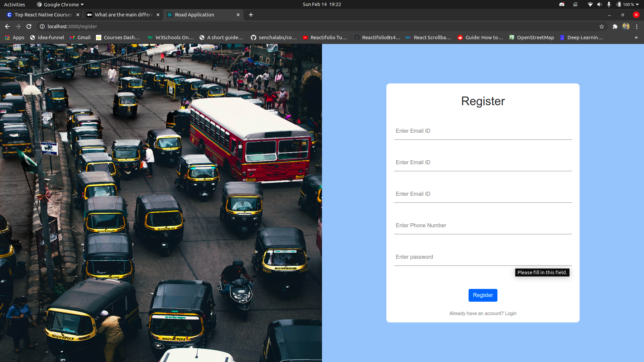Click into the Enter password field
Viewport: 644px width, 362px height.
483,257
